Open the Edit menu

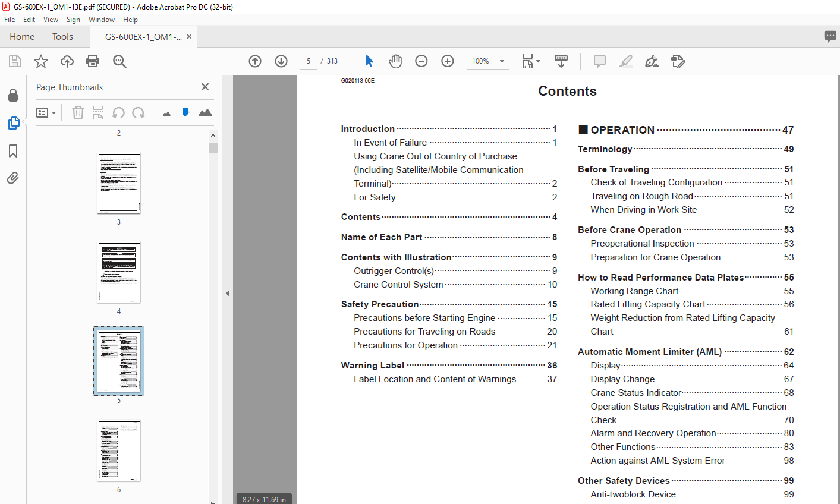(29, 20)
